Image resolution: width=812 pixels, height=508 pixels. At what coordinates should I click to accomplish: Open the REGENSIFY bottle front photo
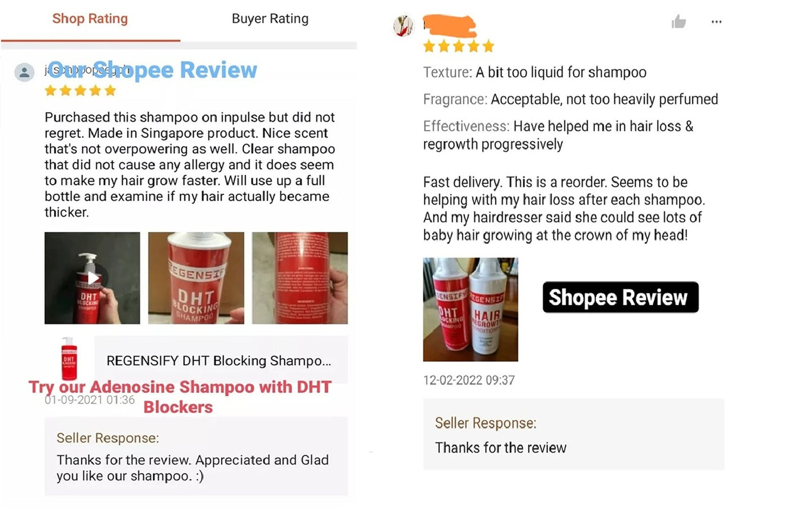click(196, 278)
